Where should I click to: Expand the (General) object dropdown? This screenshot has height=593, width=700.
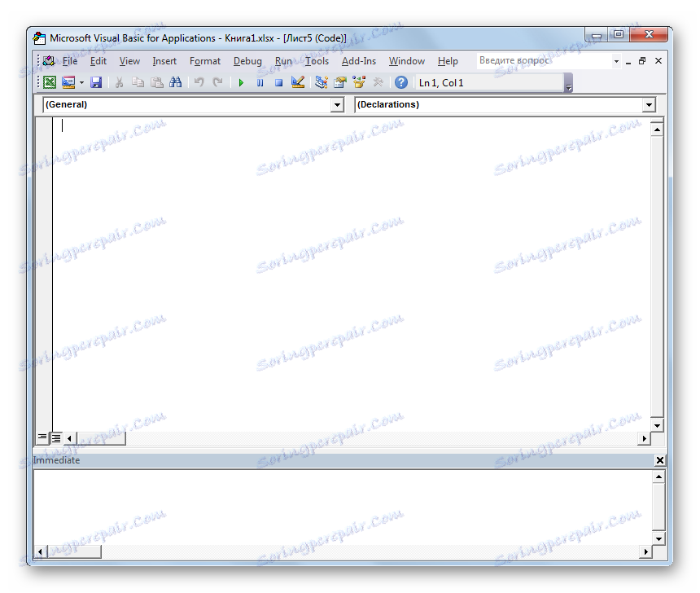[x=337, y=105]
